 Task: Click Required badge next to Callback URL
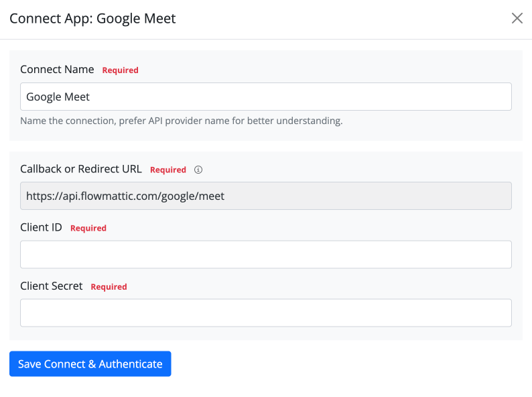click(168, 170)
